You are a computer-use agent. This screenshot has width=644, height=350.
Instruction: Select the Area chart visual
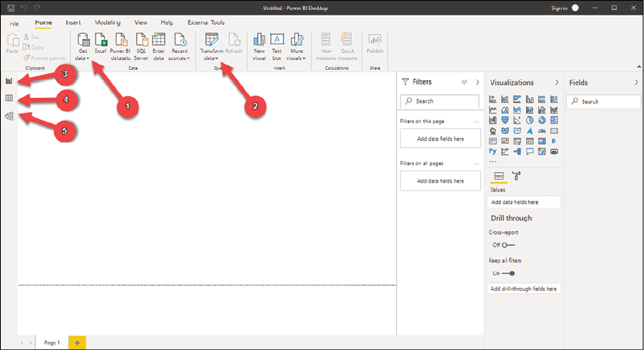pyautogui.click(x=505, y=110)
